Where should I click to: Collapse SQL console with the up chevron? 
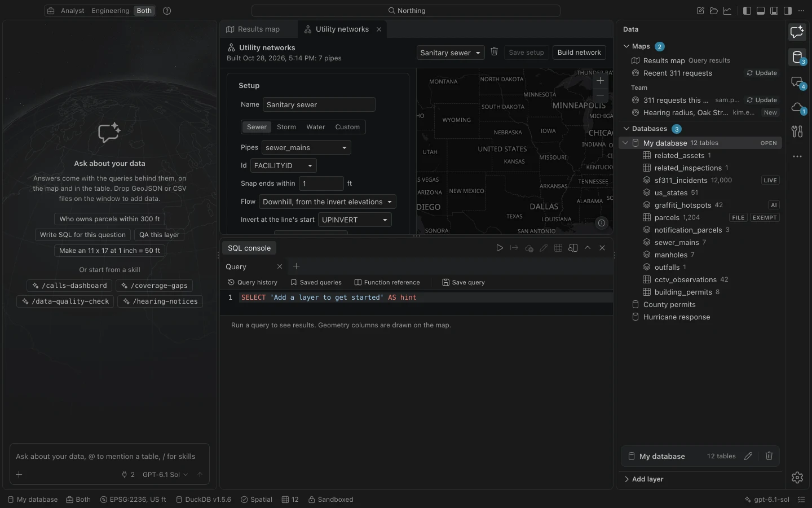pos(588,248)
